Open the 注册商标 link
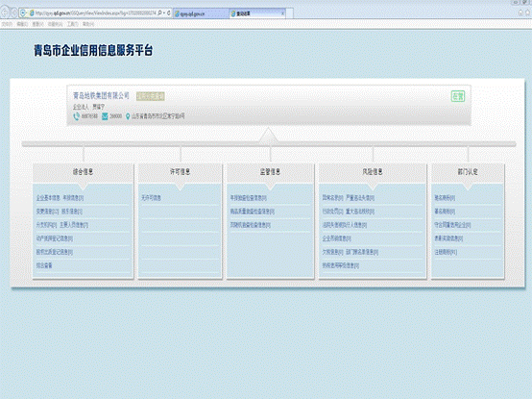532x399 pixels. point(446,252)
